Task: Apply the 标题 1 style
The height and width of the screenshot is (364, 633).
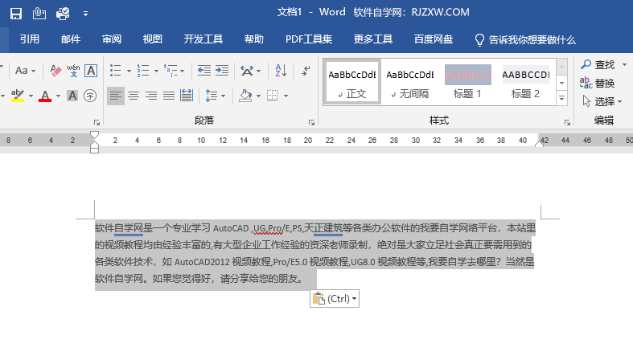Action: click(x=467, y=83)
